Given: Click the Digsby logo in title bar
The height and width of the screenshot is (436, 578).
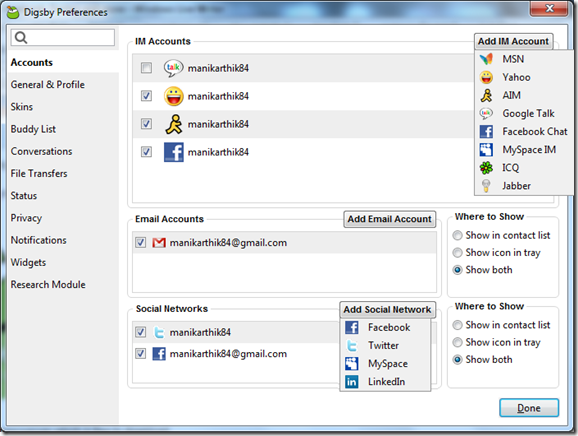Looking at the screenshot, I should [13, 12].
